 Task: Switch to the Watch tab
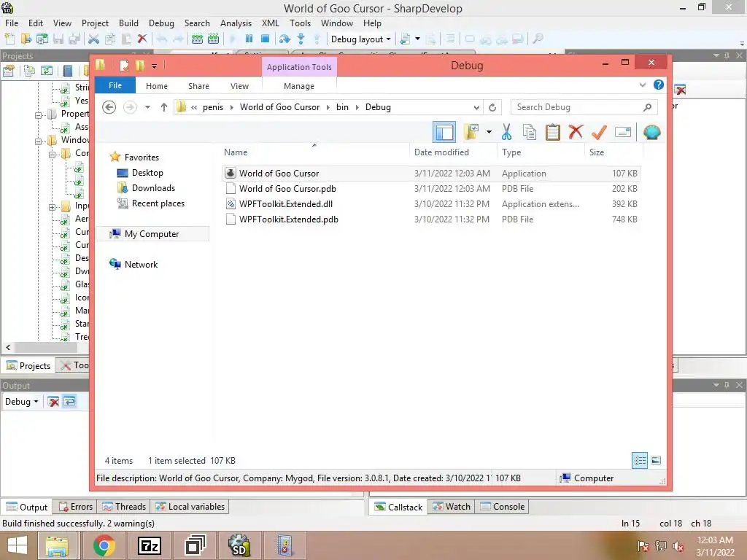pyautogui.click(x=452, y=507)
